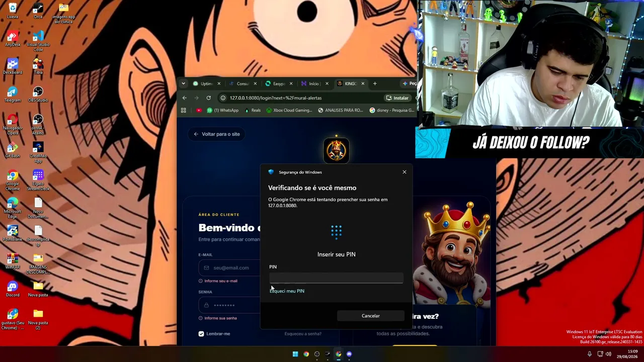This screenshot has width=644, height=362.
Task: Open the 'Nova pasta' folder
Action: click(x=38, y=289)
